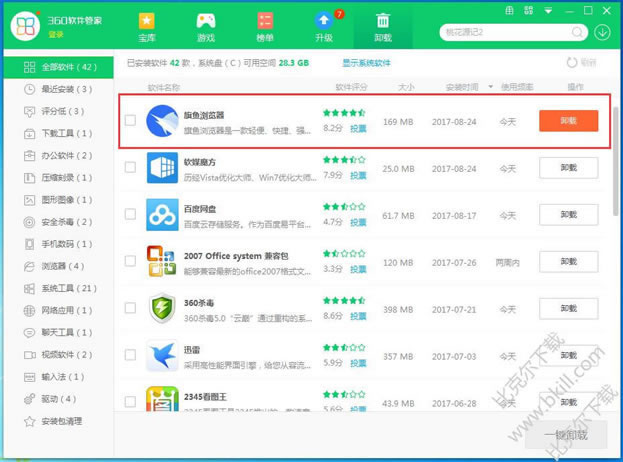Click the 360杀毒 shield icon
This screenshot has height=462, width=623.
163,308
